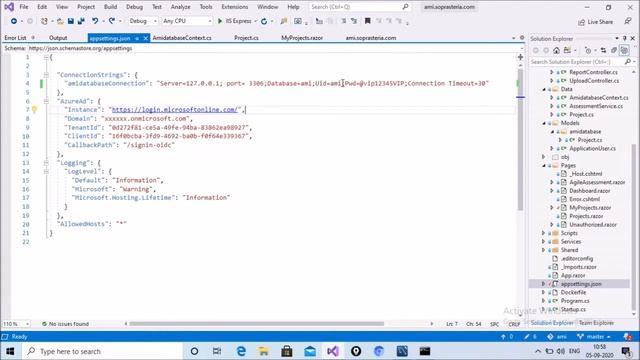Select Dashboard.razor in Solution Explorer
This screenshot has height=360, width=640.
click(x=590, y=191)
